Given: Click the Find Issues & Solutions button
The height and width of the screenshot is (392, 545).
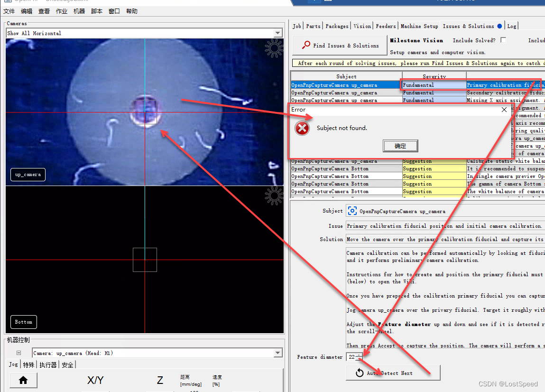Looking at the screenshot, I should pos(340,46).
